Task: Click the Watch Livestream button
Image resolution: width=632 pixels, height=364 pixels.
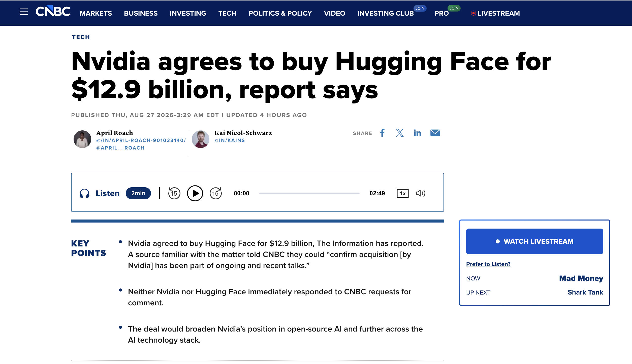Action: click(x=534, y=241)
